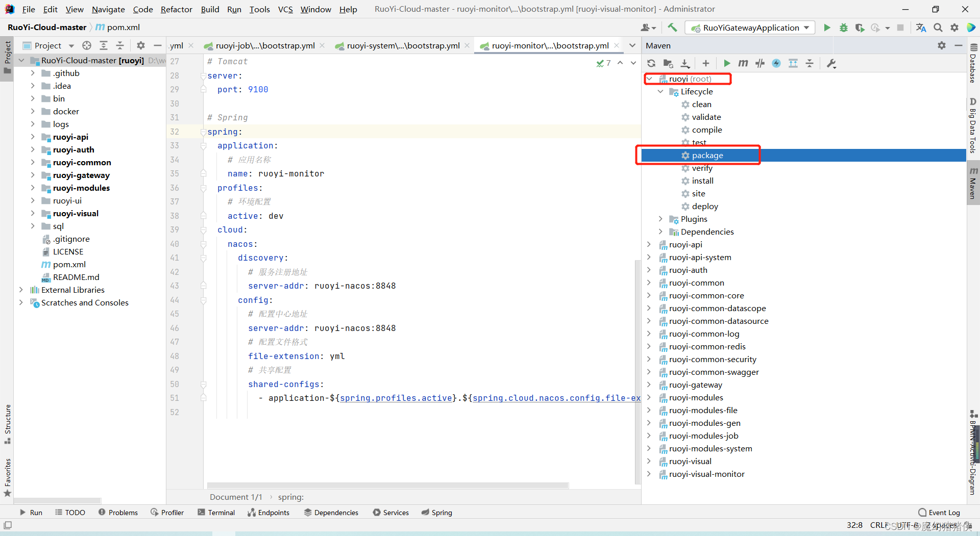
Task: Open the Refactor menu
Action: point(176,9)
